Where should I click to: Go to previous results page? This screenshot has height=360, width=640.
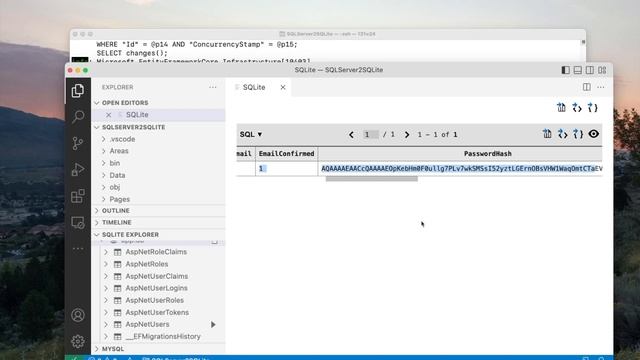click(351, 134)
